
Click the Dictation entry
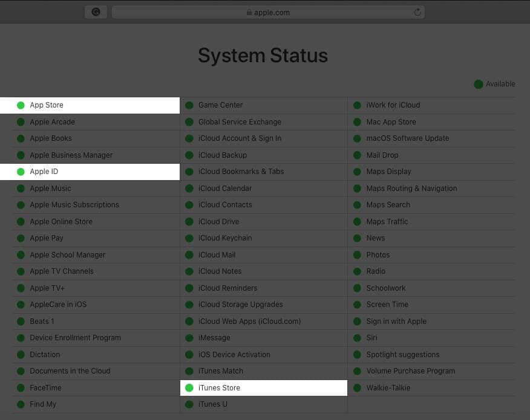pyautogui.click(x=45, y=355)
